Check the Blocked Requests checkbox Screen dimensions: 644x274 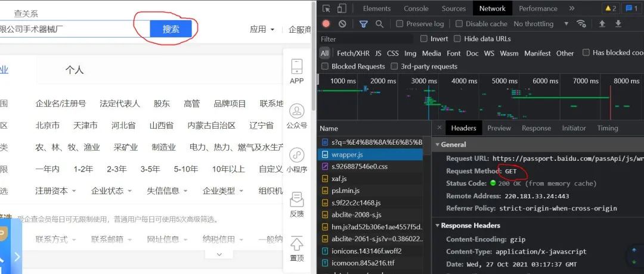pos(325,66)
